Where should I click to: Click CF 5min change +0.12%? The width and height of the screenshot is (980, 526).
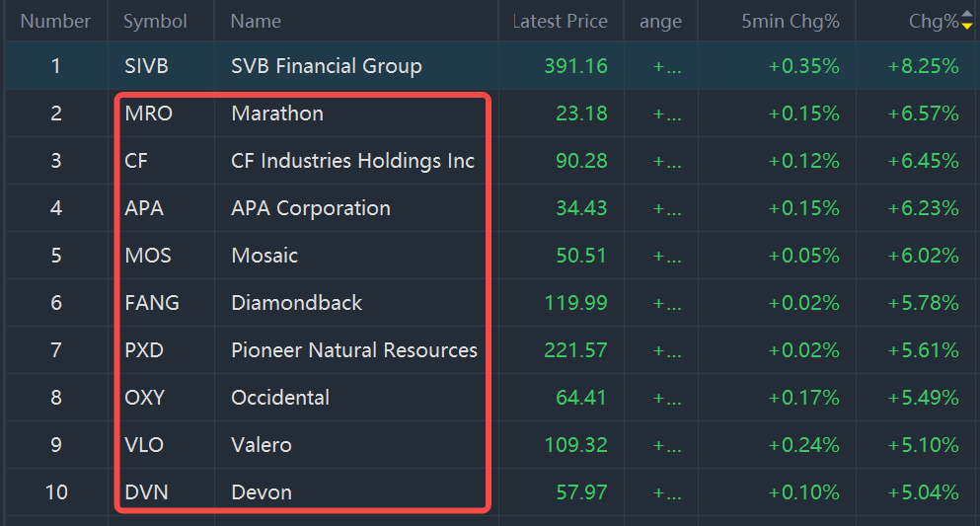(803, 161)
